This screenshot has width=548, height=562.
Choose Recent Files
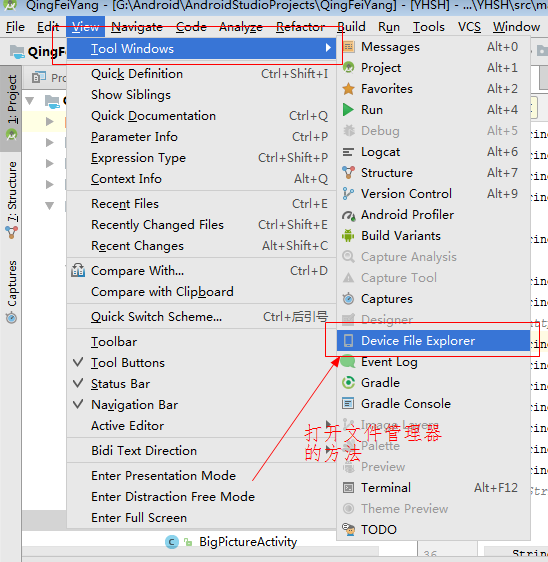pyautogui.click(x=201, y=204)
